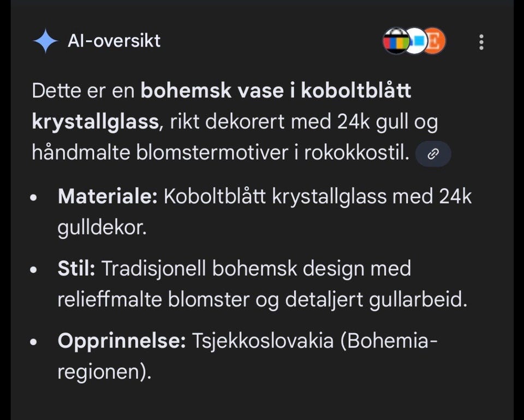Click the text 'regionen).' on last line
Image resolution: width=524 pixels, height=420 pixels.
[103, 372]
